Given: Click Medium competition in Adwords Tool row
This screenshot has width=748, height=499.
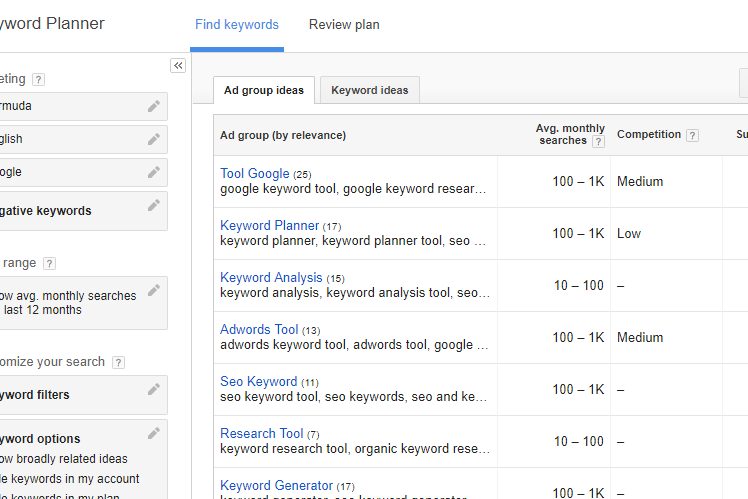Looking at the screenshot, I should tap(640, 338).
